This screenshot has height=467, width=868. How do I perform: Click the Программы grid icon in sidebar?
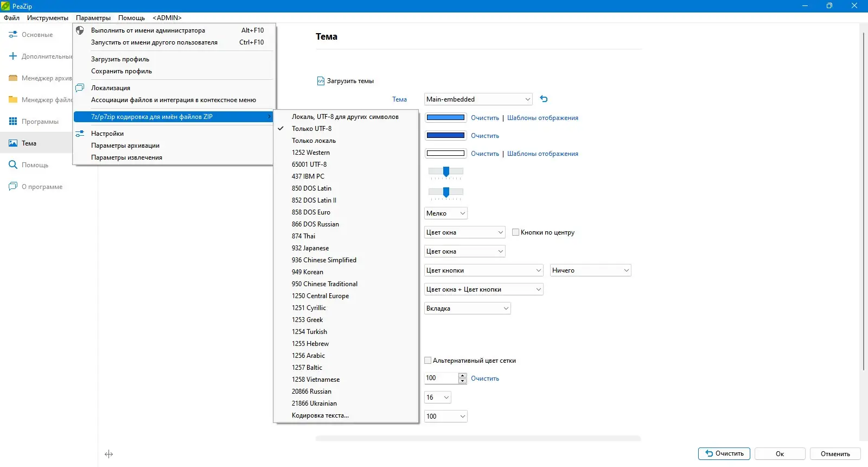(13, 121)
